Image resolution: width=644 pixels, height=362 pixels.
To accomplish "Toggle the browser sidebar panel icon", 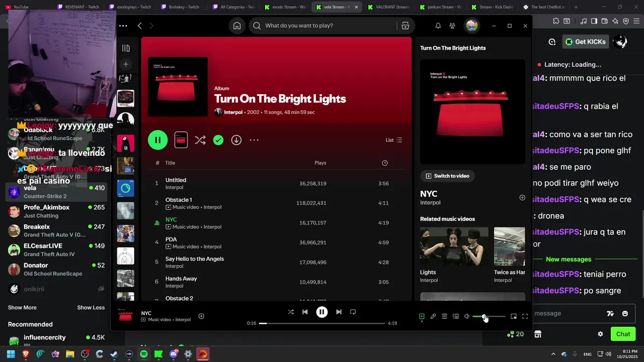I will [594, 21].
